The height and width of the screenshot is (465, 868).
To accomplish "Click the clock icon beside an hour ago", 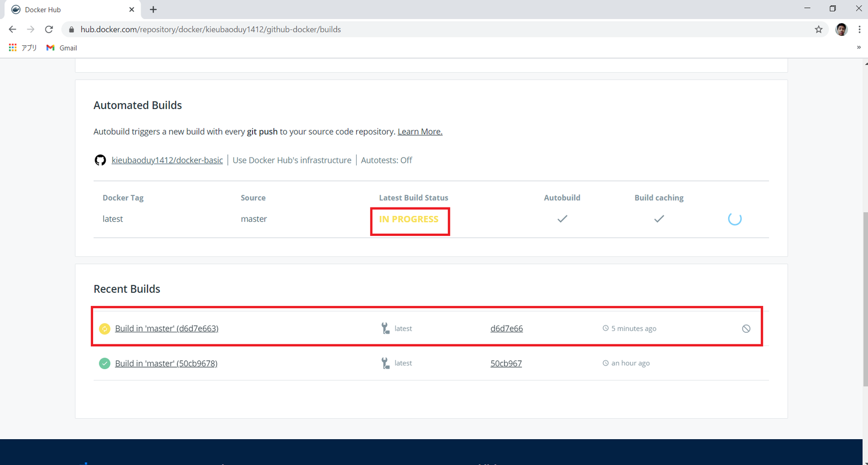I will pos(605,363).
